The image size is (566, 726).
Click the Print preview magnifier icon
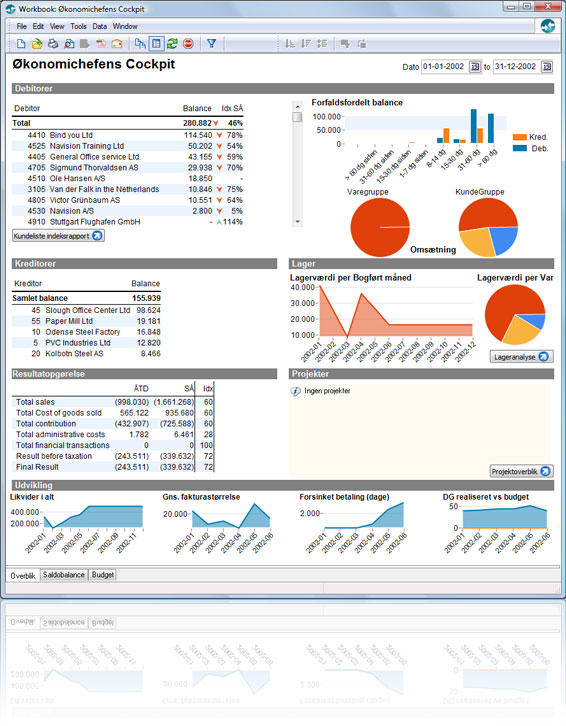click(69, 44)
